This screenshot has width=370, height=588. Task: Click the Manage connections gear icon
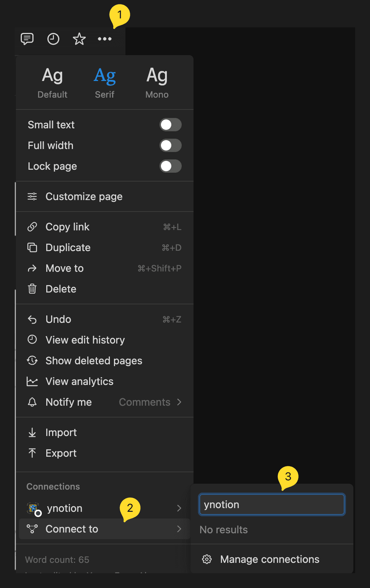click(207, 560)
